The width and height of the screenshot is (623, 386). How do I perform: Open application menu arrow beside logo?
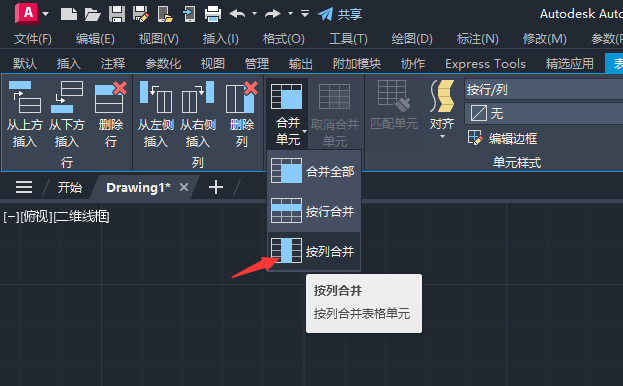[46, 14]
